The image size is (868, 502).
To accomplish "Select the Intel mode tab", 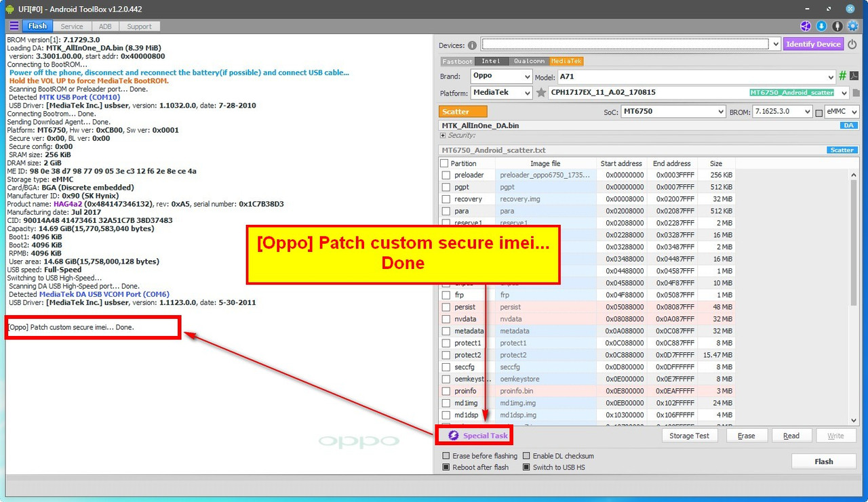I will pos(491,61).
